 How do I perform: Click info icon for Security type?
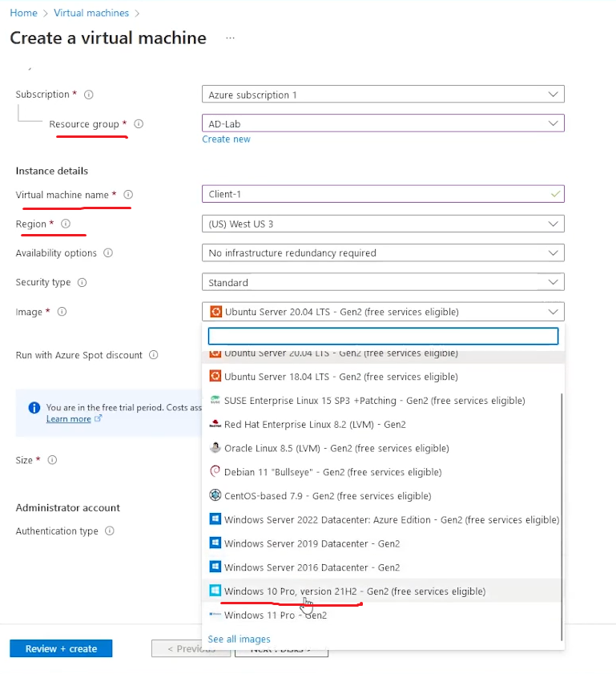(82, 282)
